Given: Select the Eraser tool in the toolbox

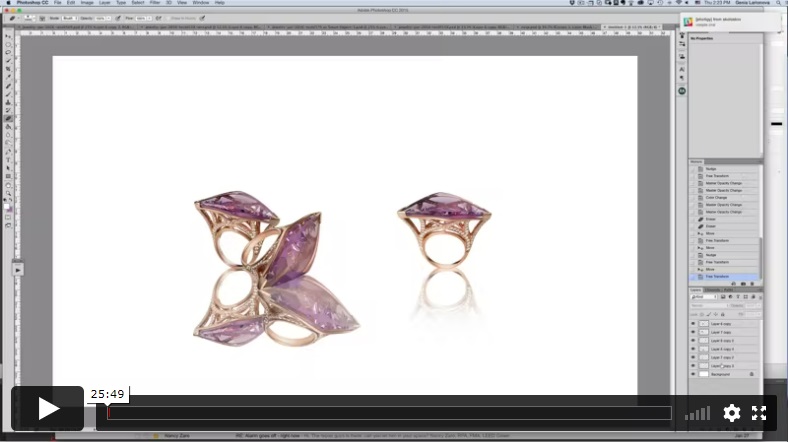Looking at the screenshot, I should click(x=9, y=119).
